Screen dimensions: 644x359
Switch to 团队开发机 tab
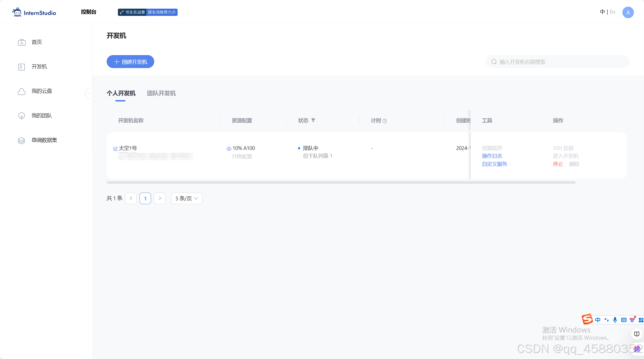coord(161,93)
